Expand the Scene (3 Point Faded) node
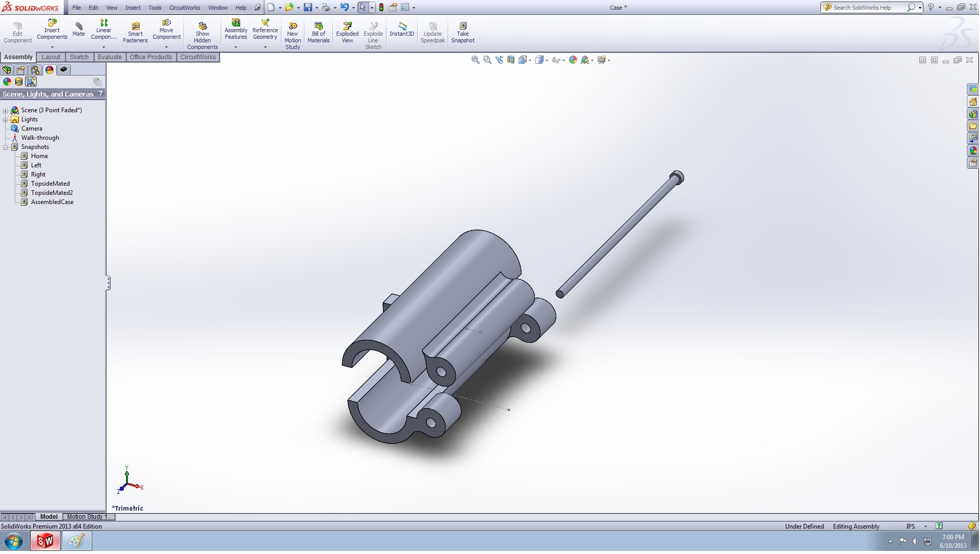Viewport: 980px width, 554px height. click(6, 111)
